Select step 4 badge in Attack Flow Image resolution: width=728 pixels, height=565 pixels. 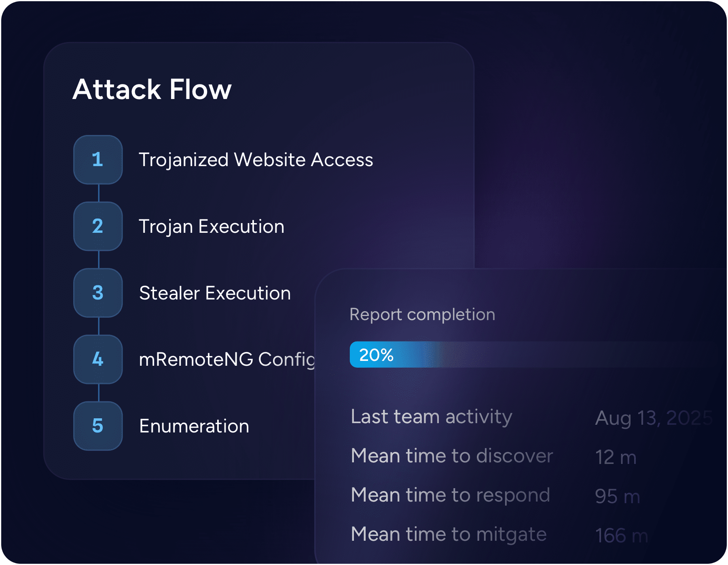97,360
